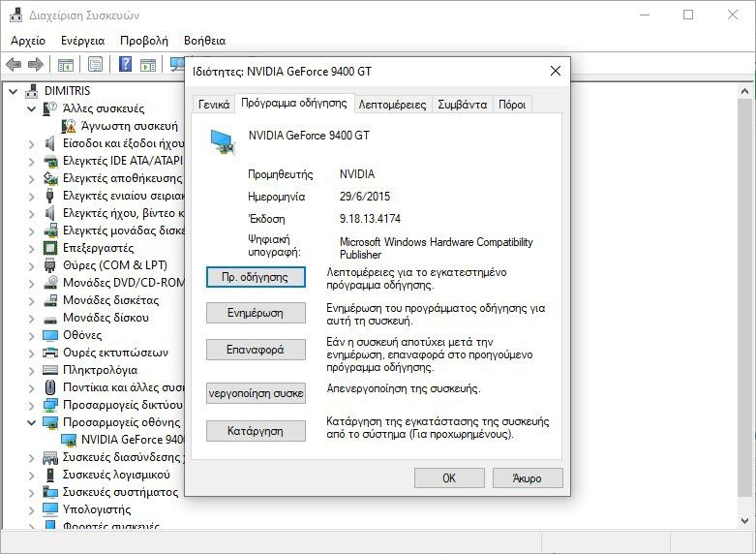Open the Αρχείο menu
756x554 pixels.
pyautogui.click(x=28, y=41)
